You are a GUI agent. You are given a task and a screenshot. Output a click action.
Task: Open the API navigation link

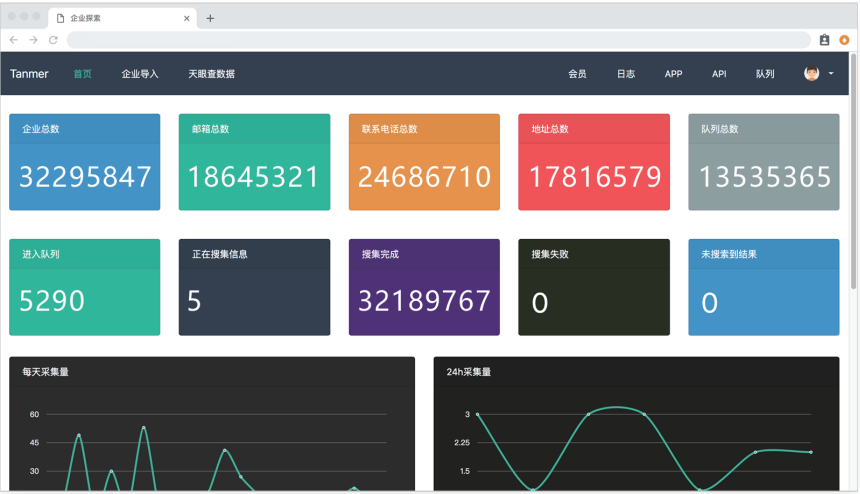coord(719,74)
